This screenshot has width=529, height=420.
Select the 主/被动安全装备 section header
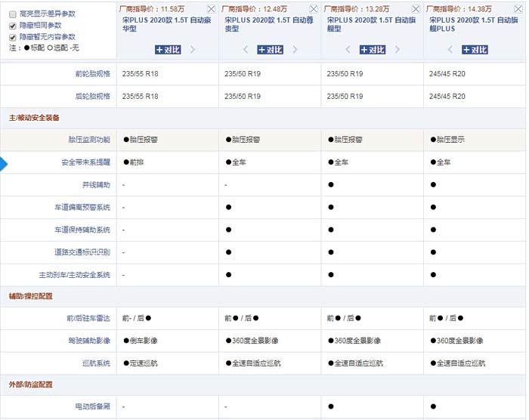click(34, 118)
